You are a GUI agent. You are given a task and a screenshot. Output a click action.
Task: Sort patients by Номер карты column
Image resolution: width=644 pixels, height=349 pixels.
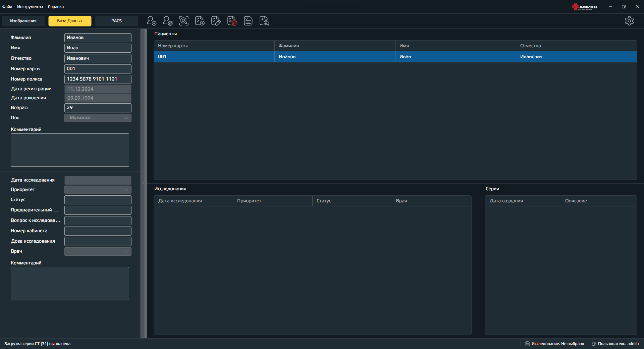(214, 46)
